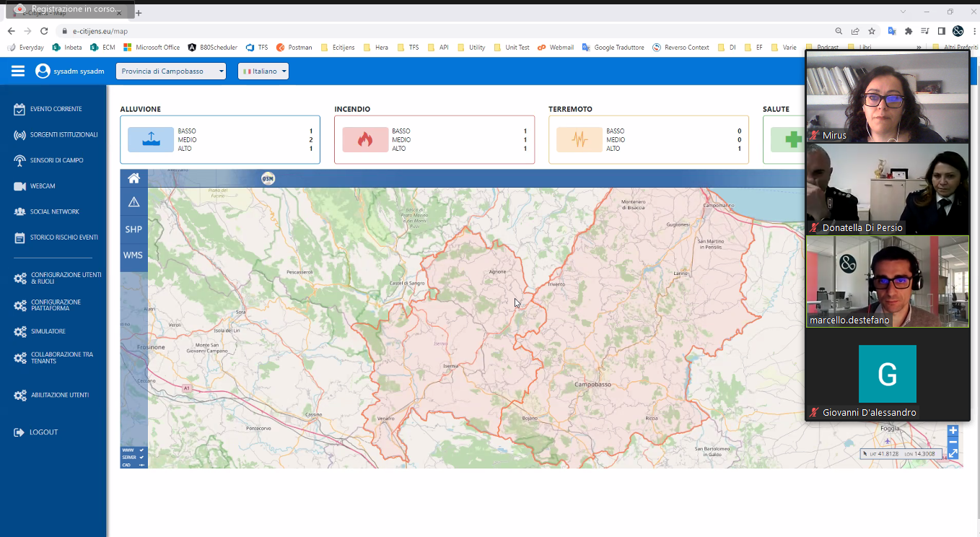Go to Storico Rischio Eventi

(x=64, y=237)
